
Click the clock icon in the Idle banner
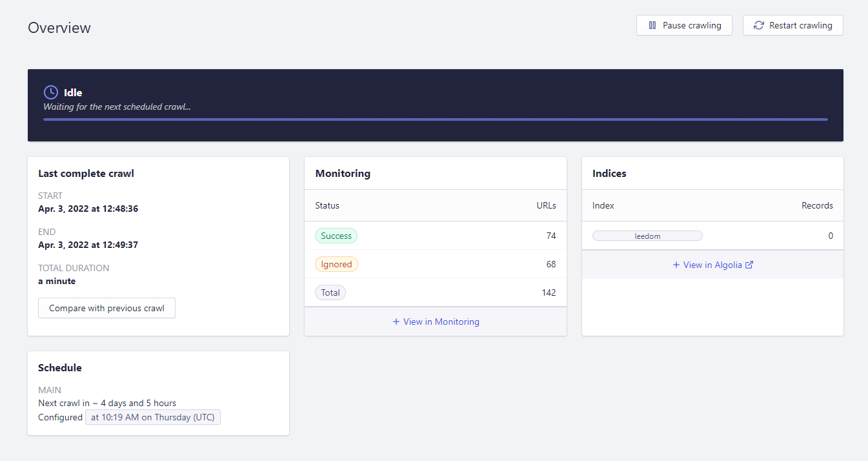pos(50,92)
